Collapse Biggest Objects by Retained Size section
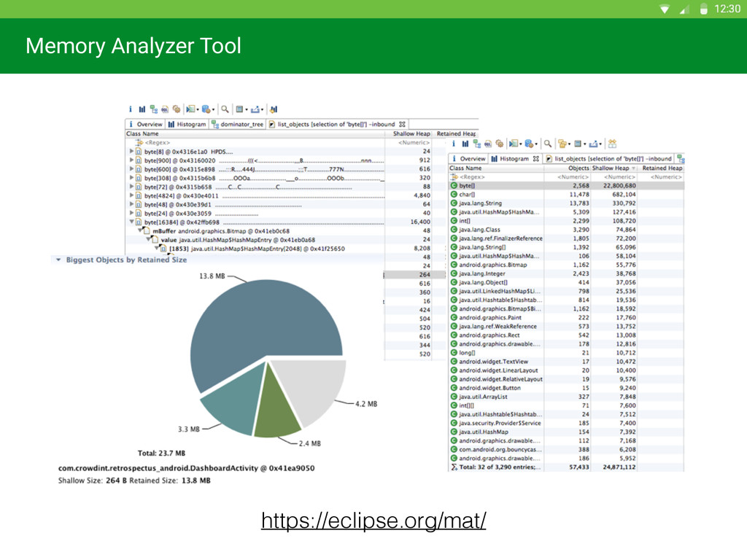 coord(58,260)
